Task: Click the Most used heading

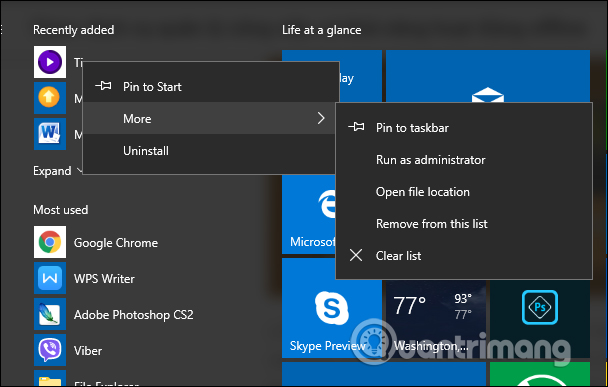Action: [x=60, y=210]
